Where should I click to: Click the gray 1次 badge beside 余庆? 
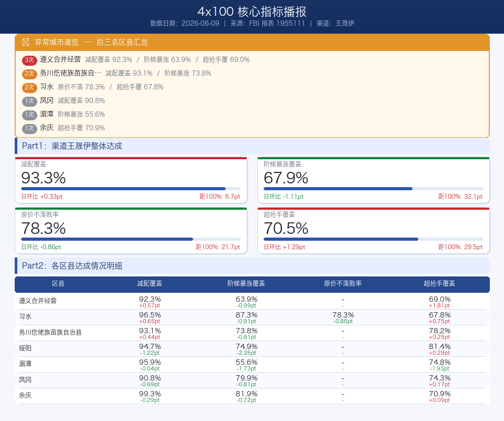[29, 128]
